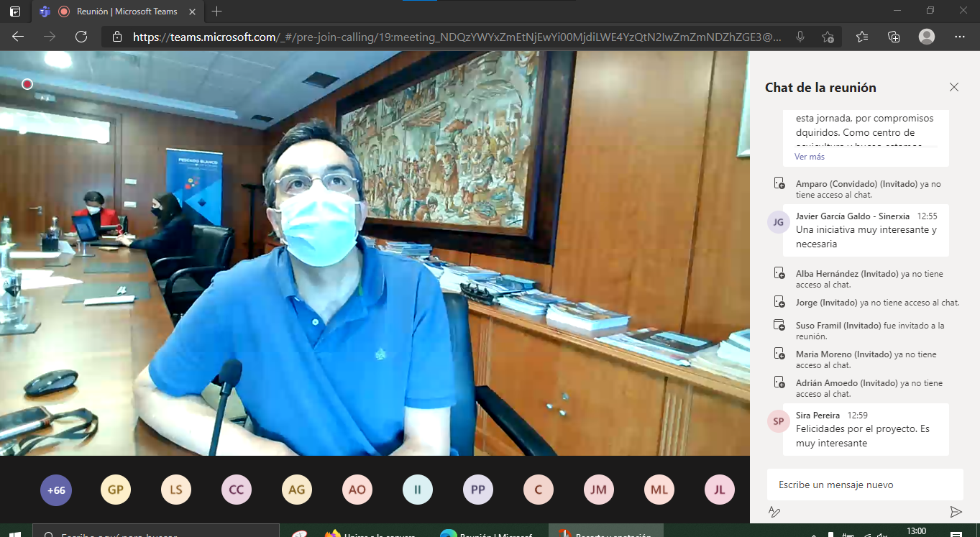Open the +66 more participants bubble
This screenshot has height=537, width=980.
point(56,490)
